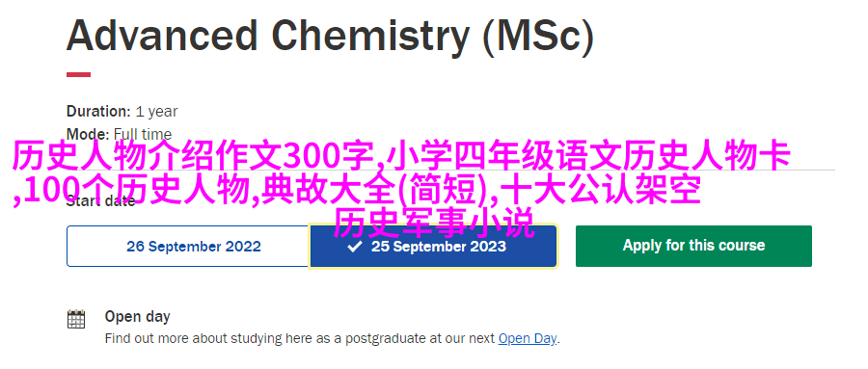Click the pink 历史军事小说 overlay text
Screen dimensions: 868x369
(434, 223)
